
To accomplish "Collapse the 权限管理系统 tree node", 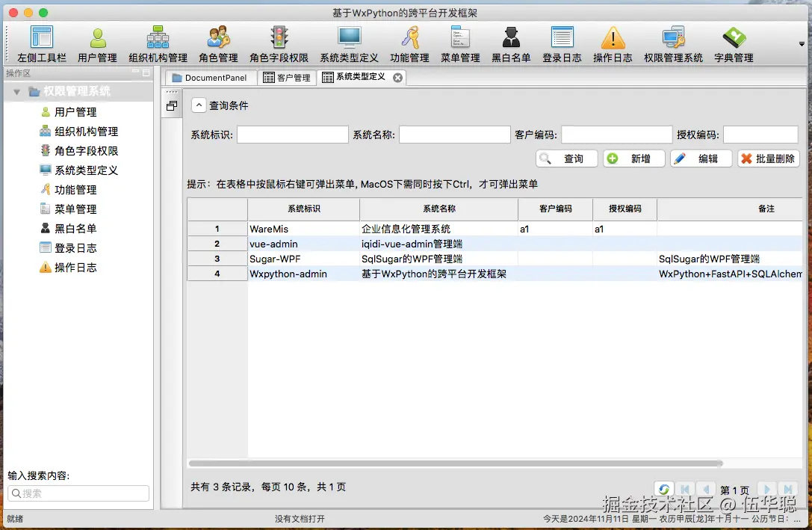I will click(16, 92).
